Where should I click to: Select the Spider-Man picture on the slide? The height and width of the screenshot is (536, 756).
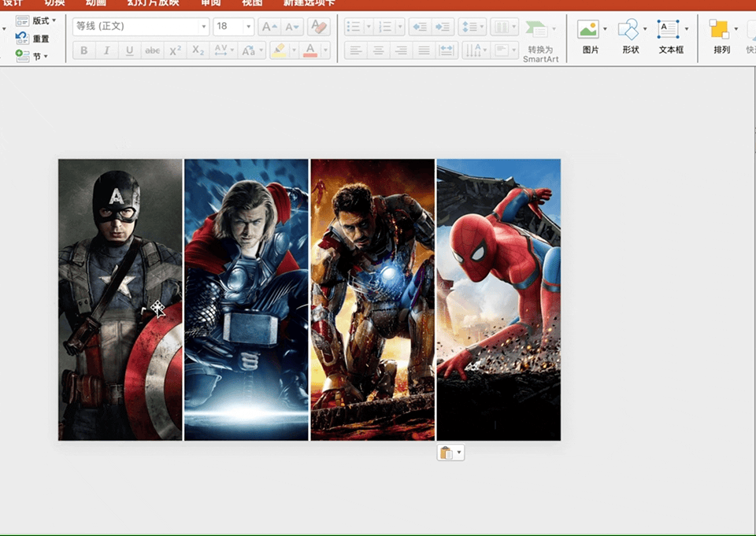(498, 299)
